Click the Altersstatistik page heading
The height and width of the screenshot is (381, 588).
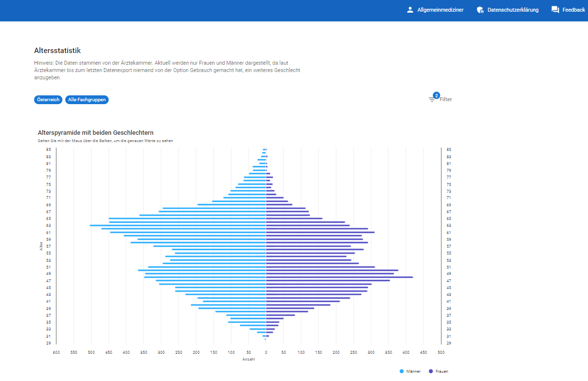(x=57, y=51)
